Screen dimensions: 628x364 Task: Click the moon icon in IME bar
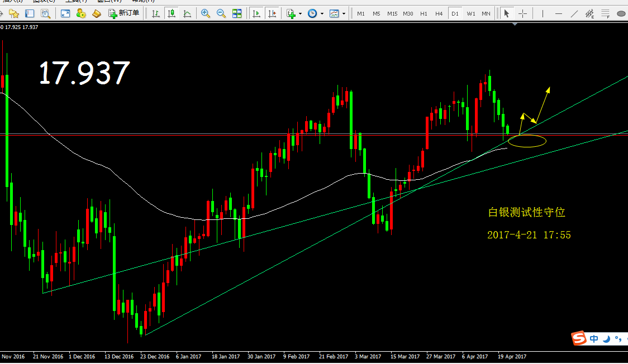[x=607, y=339]
